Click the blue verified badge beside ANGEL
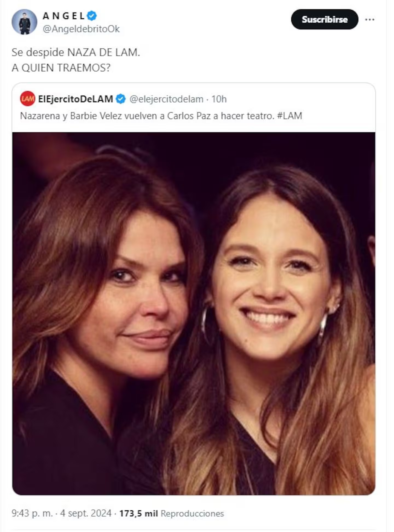 point(92,16)
